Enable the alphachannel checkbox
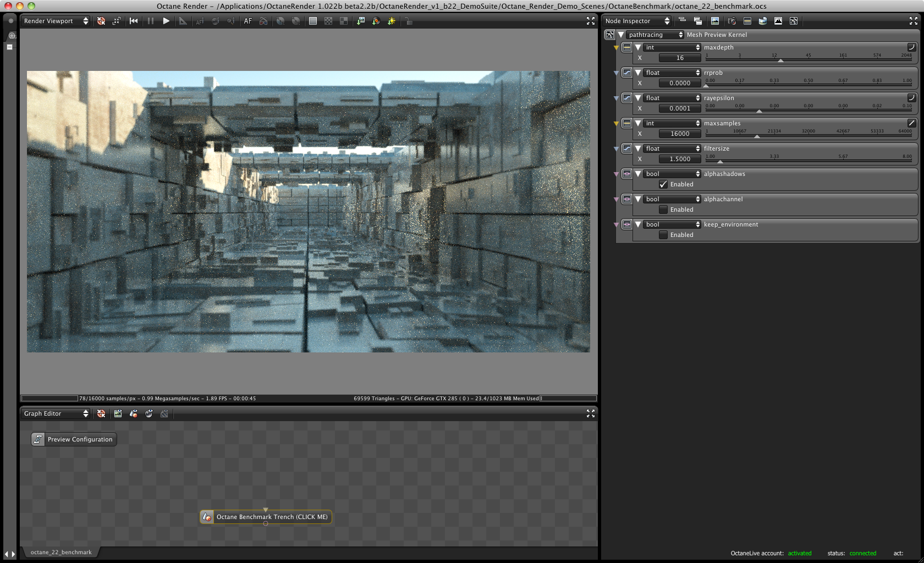 click(x=663, y=210)
